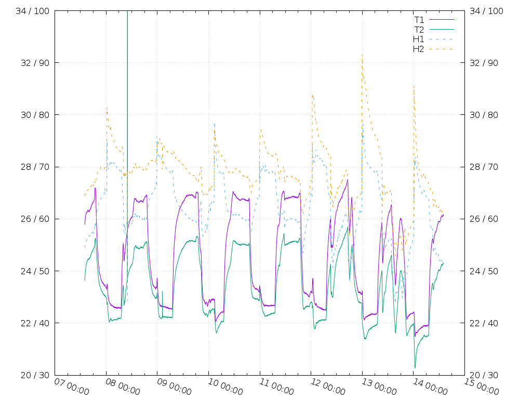Click the highest orange H2 peak
The height and width of the screenshot is (399, 532).
(362, 55)
